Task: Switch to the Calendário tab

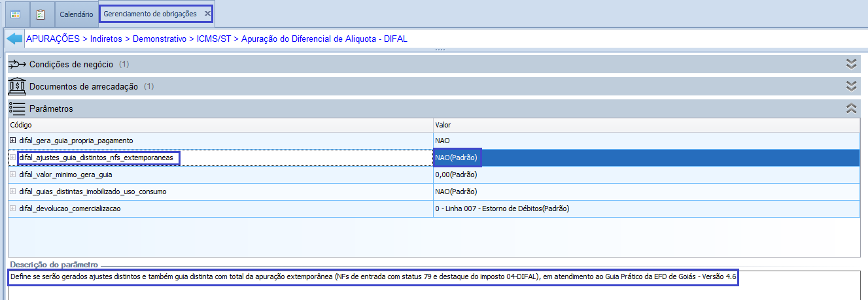Action: tap(76, 14)
